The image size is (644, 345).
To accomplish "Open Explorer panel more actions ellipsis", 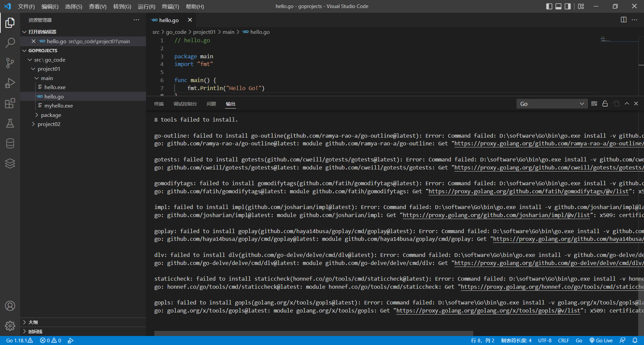I will coord(136,20).
